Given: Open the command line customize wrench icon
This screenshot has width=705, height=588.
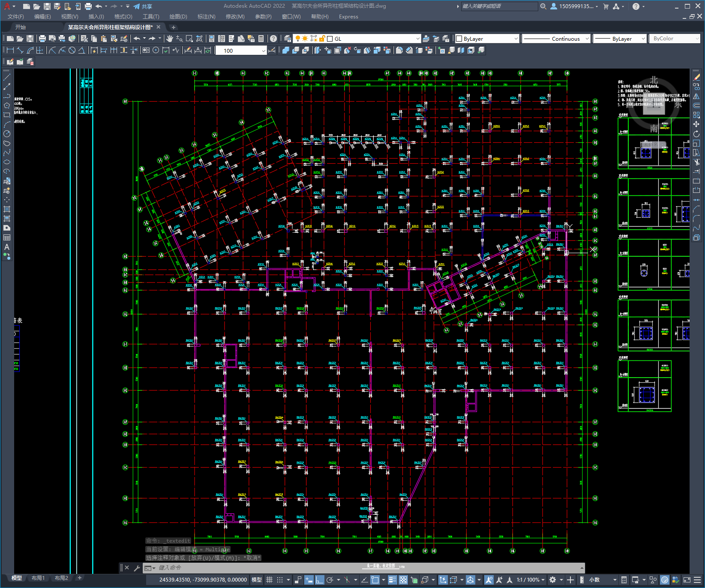Looking at the screenshot, I should [x=137, y=568].
